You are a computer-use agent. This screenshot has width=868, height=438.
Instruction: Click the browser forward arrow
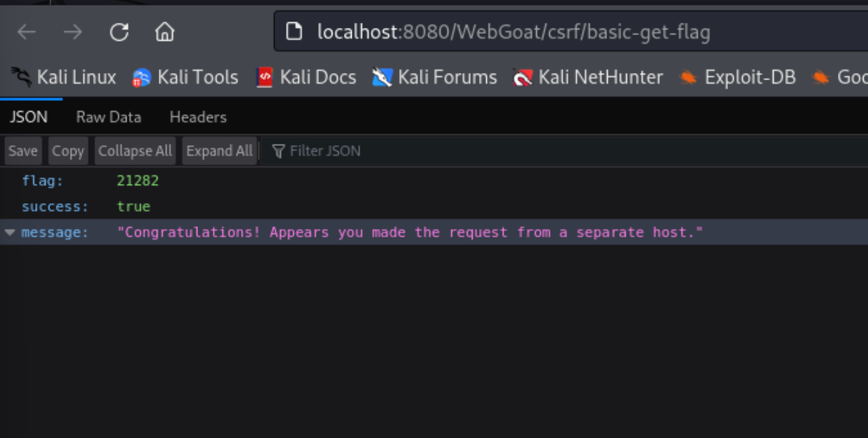click(72, 31)
